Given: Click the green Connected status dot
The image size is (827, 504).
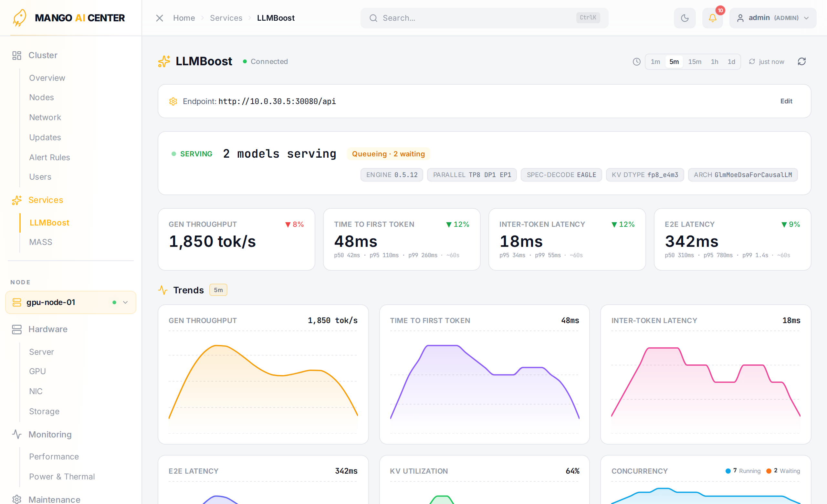Looking at the screenshot, I should [245, 61].
